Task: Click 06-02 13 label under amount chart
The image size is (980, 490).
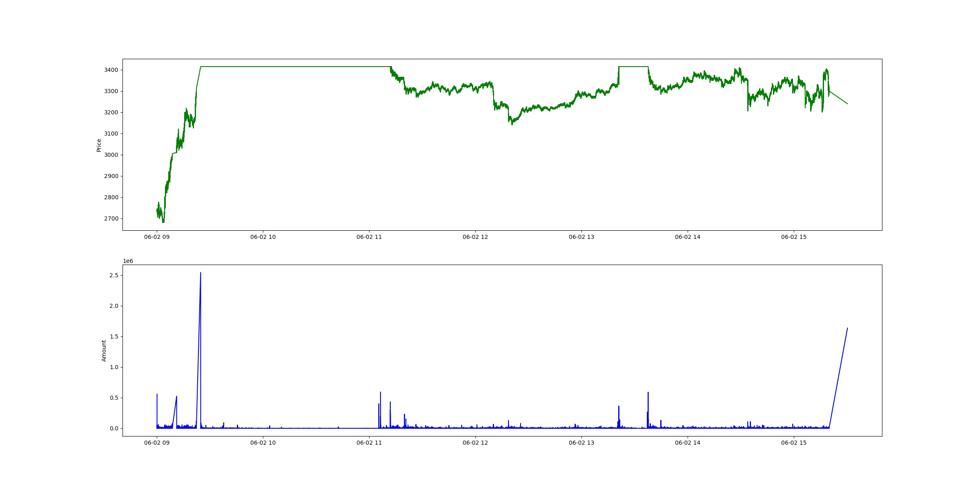Action: pos(581,443)
